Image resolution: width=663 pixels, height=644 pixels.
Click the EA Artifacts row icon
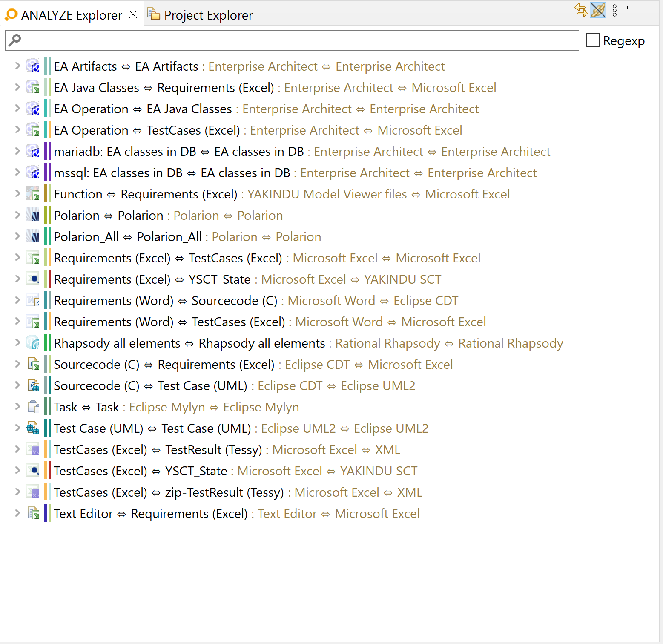click(33, 66)
